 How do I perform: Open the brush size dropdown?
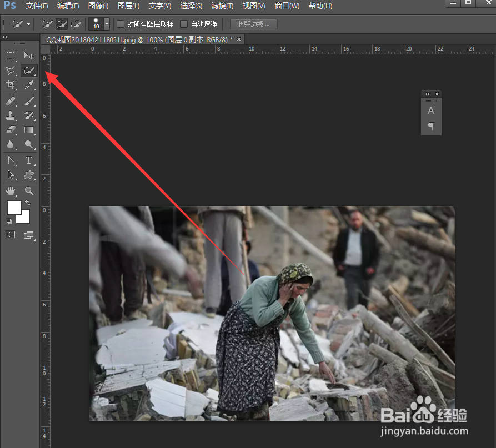106,23
